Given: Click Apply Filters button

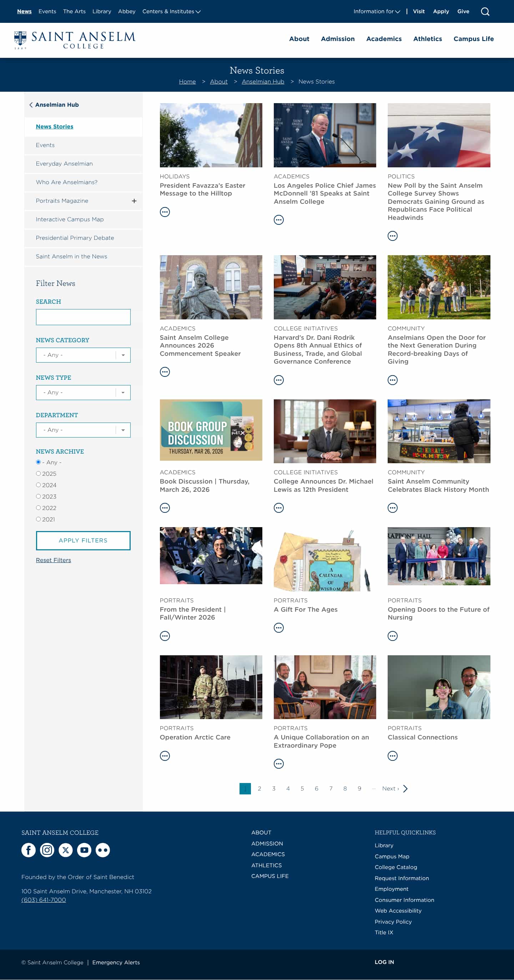Looking at the screenshot, I should click(x=83, y=541).
